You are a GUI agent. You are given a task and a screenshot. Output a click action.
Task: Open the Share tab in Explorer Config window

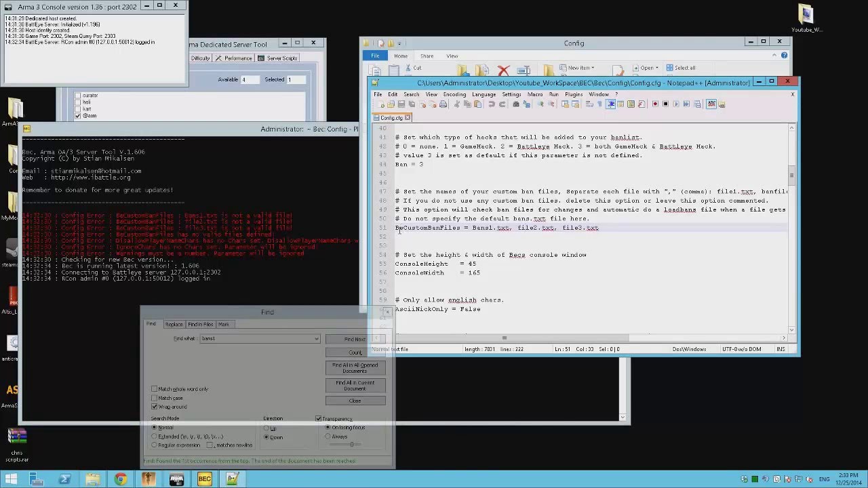427,56
